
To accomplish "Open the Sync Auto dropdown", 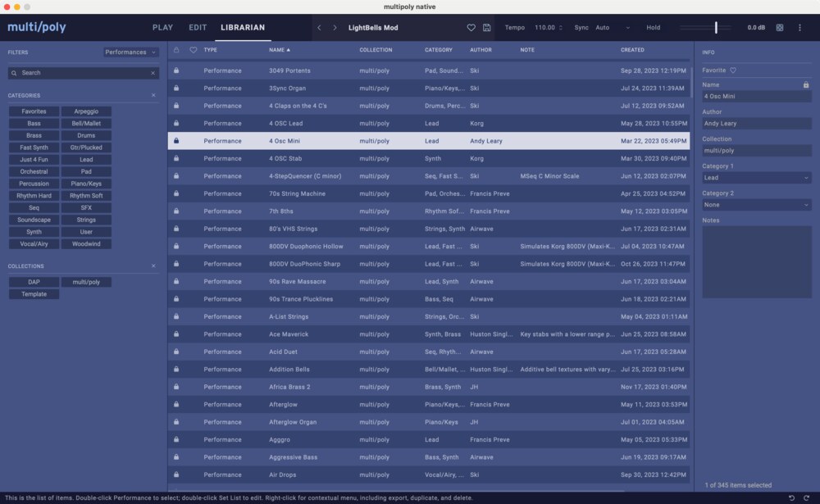I will coord(612,28).
